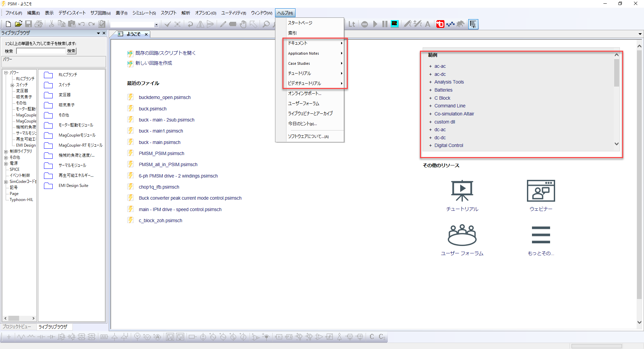Click the Copy toolbar icon
644x349 pixels.
click(62, 24)
